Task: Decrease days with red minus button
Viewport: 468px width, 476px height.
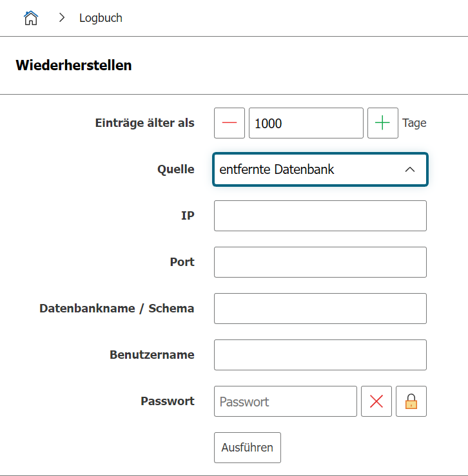Action: click(x=229, y=123)
